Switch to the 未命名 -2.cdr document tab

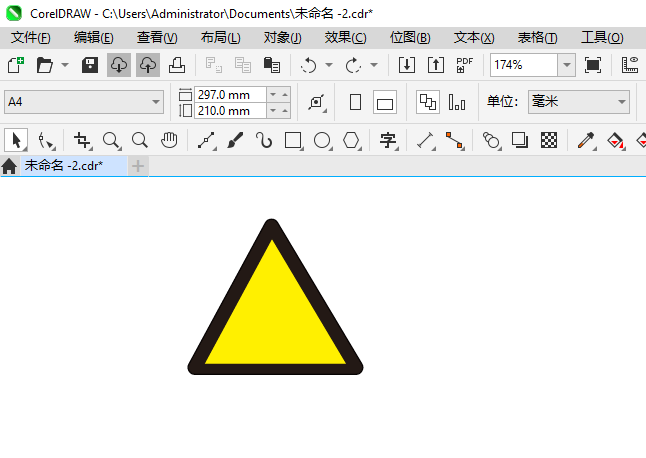click(74, 166)
